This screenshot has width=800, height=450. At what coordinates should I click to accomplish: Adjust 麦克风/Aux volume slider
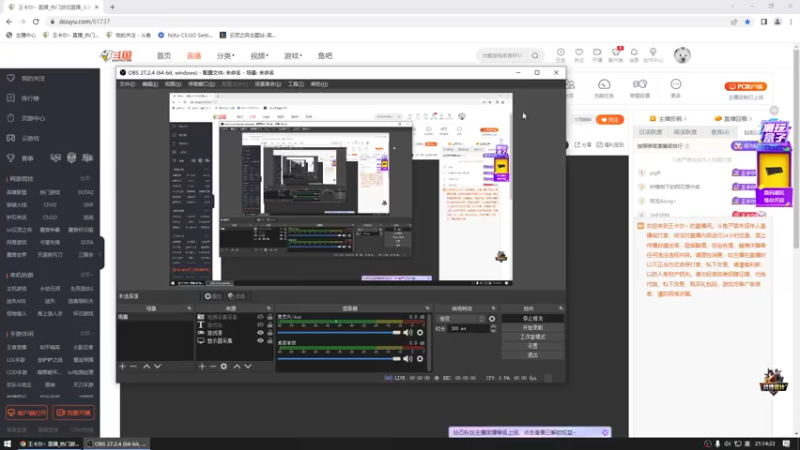tap(339, 333)
